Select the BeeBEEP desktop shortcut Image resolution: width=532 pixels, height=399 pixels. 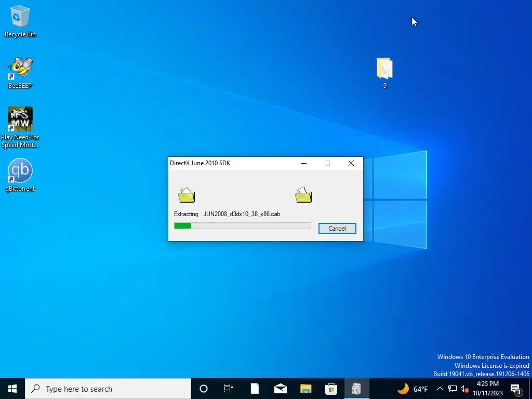(20, 73)
